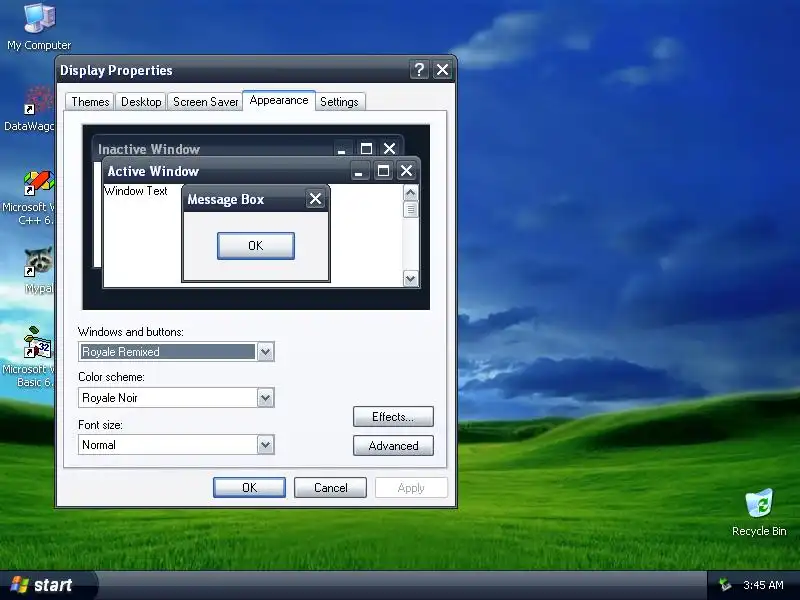The image size is (800, 600).
Task: Expand the Color scheme dropdown arrow
Action: click(x=265, y=397)
